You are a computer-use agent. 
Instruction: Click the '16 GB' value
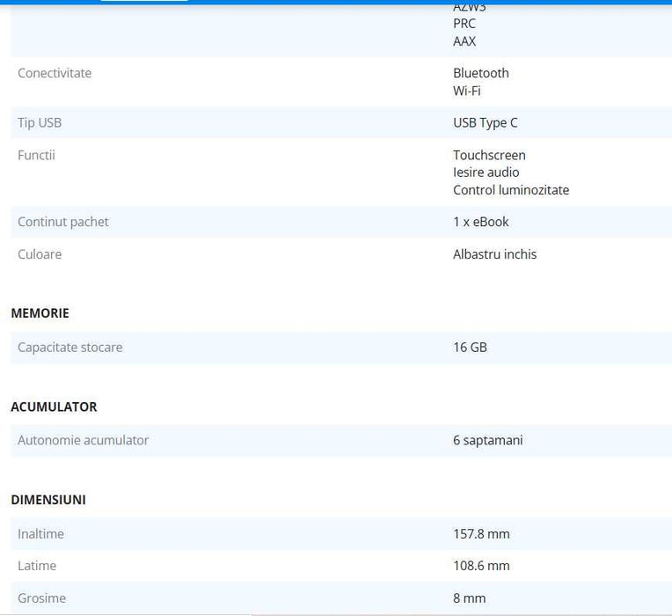point(470,348)
